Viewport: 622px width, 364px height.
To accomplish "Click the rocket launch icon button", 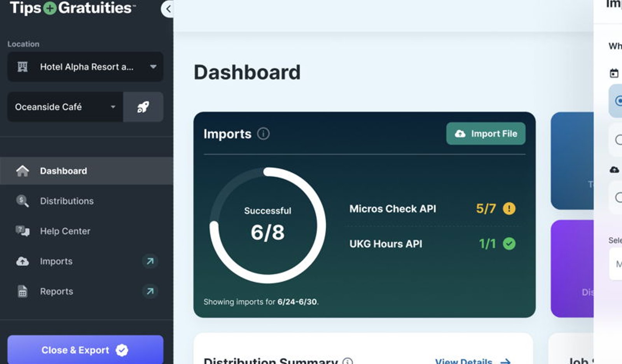I will (143, 107).
